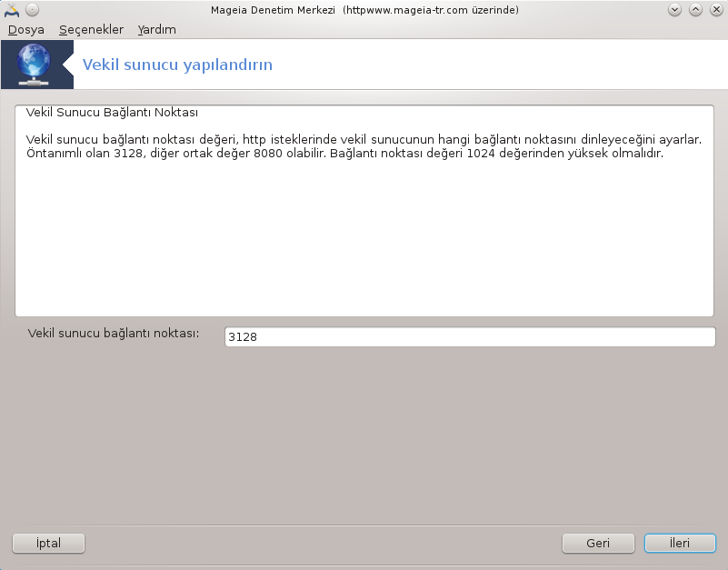
Task: Proceed with the İleri button
Action: tap(680, 543)
